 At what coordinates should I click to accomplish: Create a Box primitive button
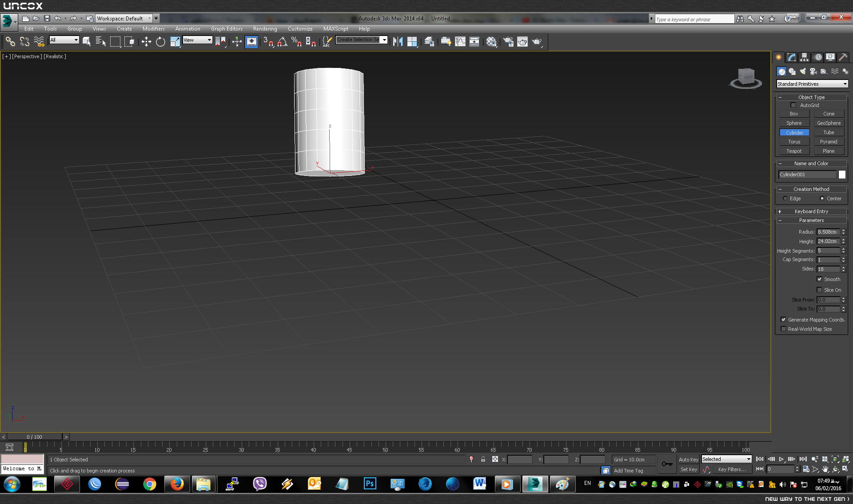click(794, 114)
